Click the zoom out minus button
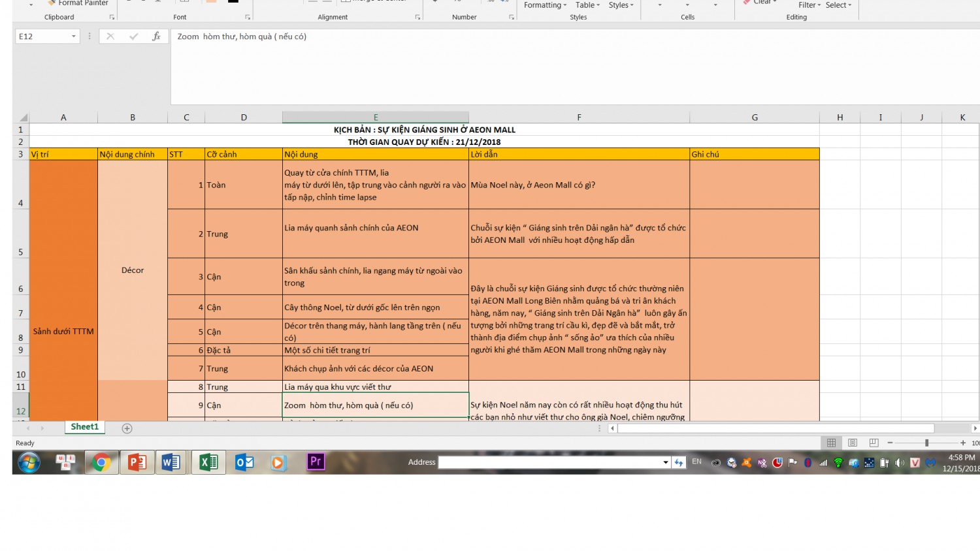 coord(890,443)
